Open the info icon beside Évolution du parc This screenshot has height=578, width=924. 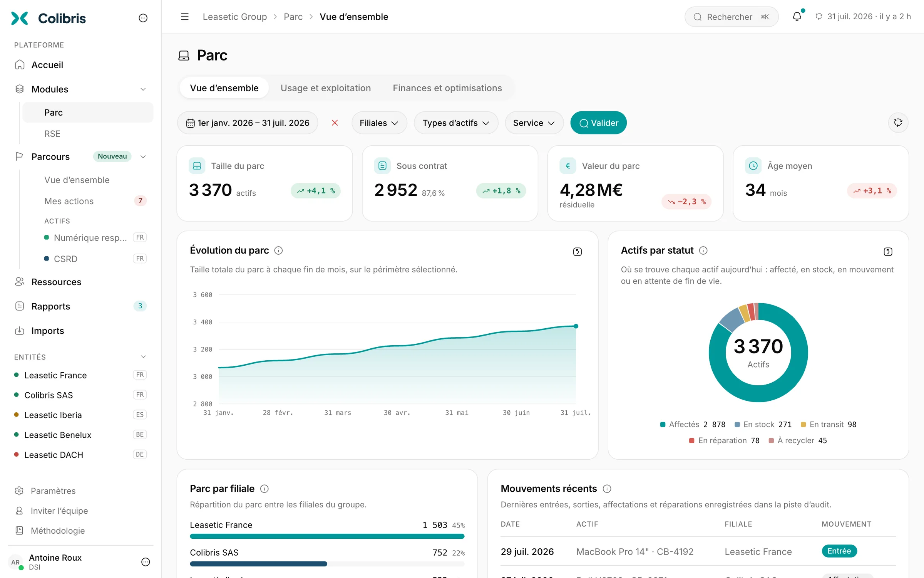[x=278, y=250]
